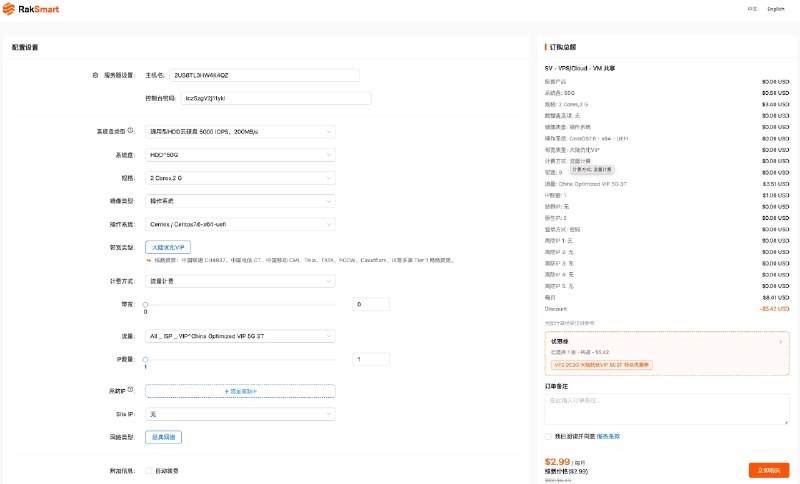The height and width of the screenshot is (484, 800).
Task: Expand the coupon panel chevron
Action: 781,342
